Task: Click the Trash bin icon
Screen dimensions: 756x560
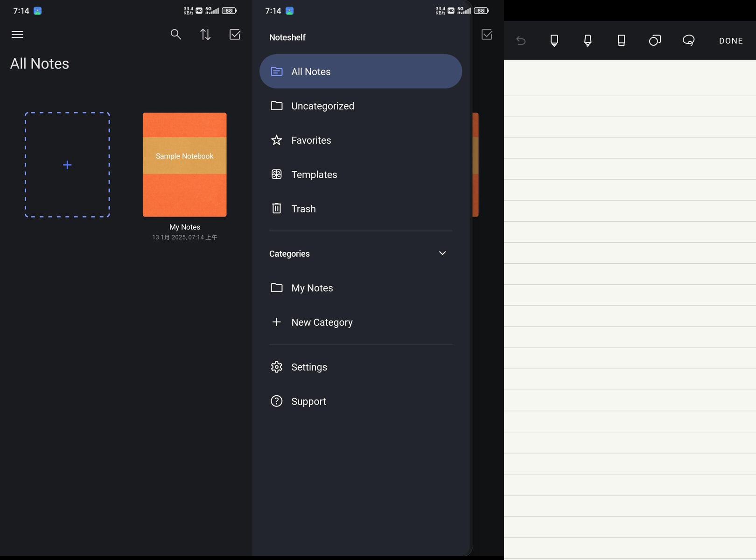Action: 277,208
